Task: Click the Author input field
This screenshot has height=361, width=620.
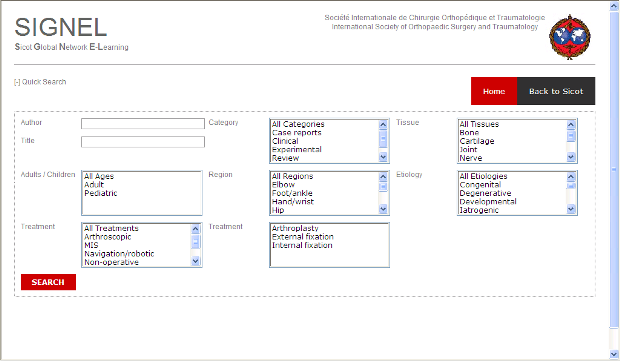Action: coord(143,124)
